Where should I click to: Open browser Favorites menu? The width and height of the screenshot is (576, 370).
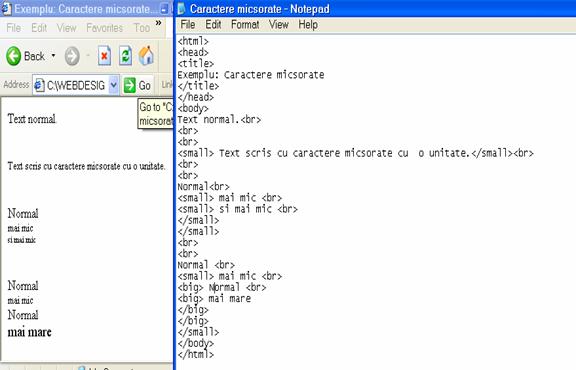(104, 28)
